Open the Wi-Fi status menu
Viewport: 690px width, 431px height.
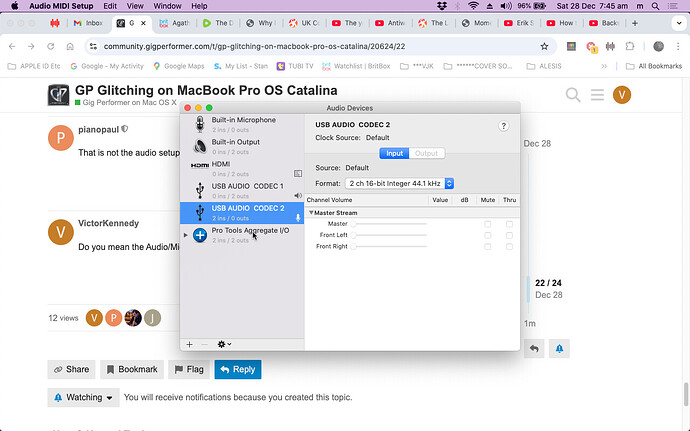click(473, 6)
